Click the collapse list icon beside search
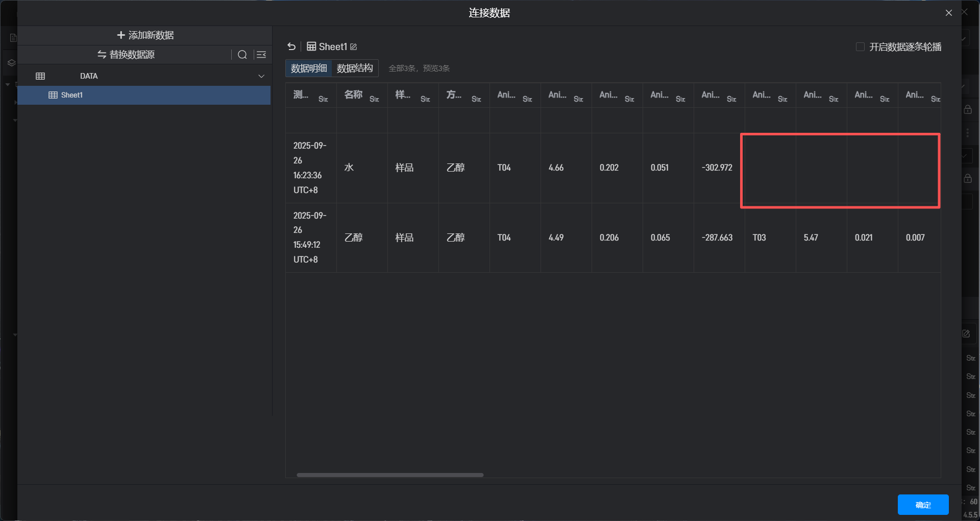 click(x=261, y=55)
